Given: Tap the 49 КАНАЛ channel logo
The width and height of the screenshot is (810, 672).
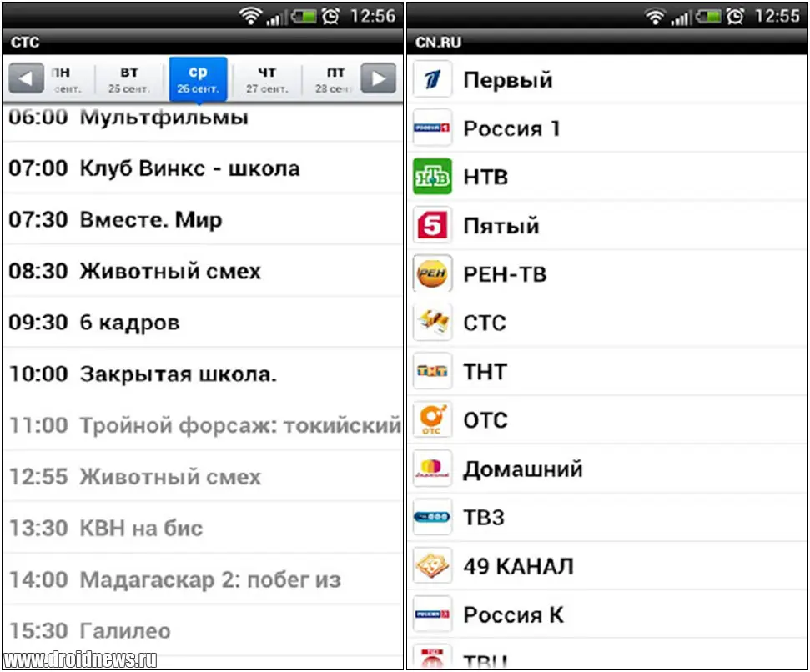Looking at the screenshot, I should (432, 565).
